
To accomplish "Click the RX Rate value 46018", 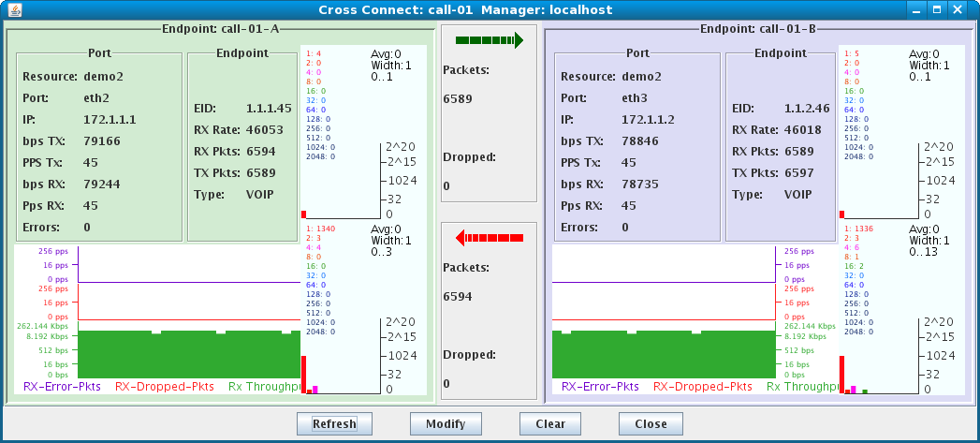I will (x=802, y=130).
